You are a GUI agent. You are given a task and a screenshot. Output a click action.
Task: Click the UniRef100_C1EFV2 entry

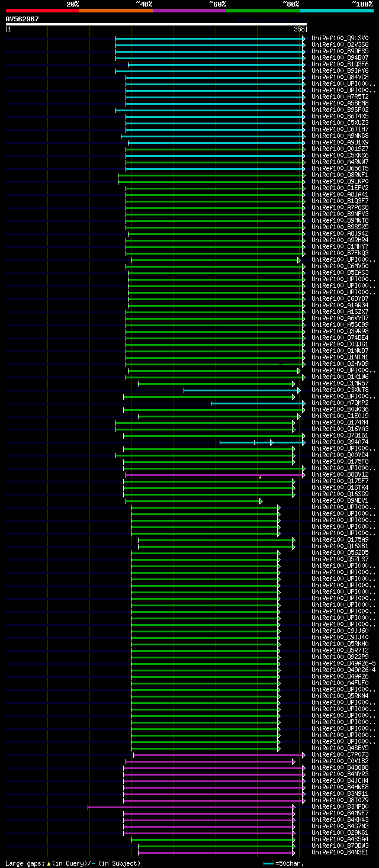340,188
